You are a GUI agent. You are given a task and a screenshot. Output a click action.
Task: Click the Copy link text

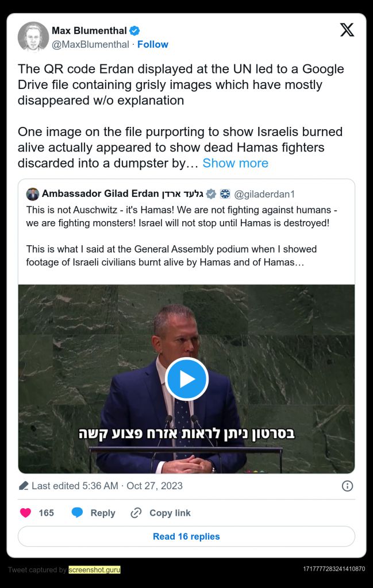pos(170,513)
